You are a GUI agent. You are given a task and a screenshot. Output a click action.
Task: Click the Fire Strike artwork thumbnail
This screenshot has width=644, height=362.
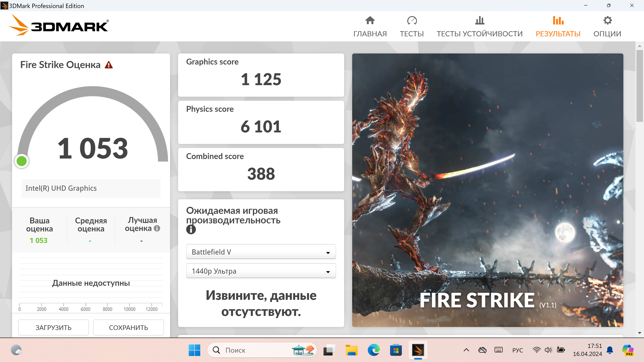488,190
